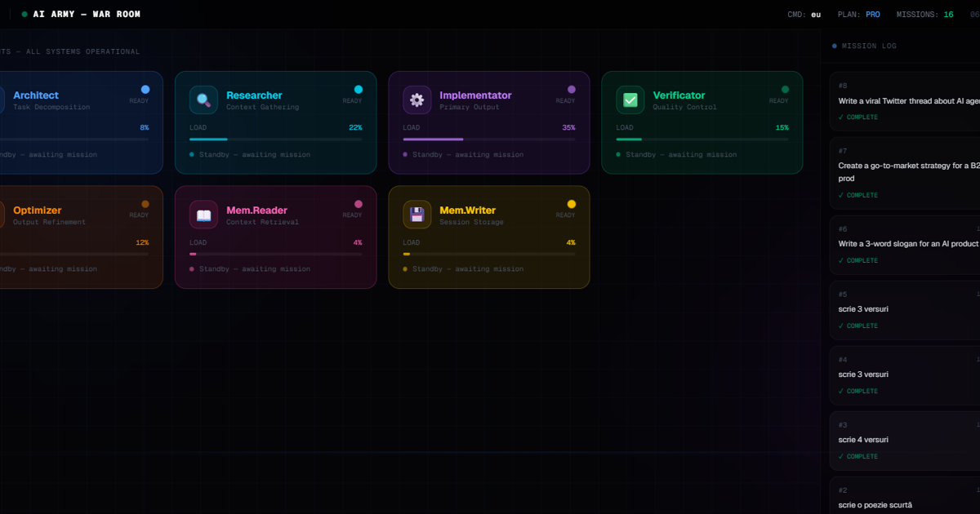
Task: Click the Researcher cyan status dot
Action: click(359, 90)
